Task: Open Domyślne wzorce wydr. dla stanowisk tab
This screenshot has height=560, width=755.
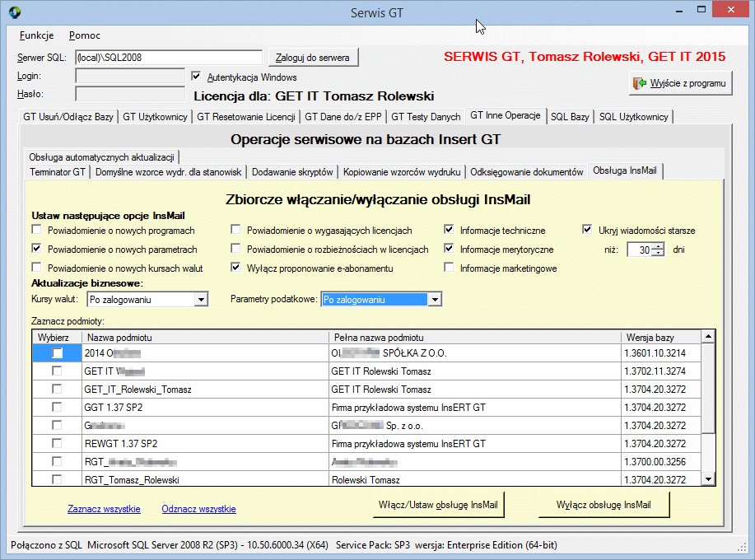Action: (168, 172)
